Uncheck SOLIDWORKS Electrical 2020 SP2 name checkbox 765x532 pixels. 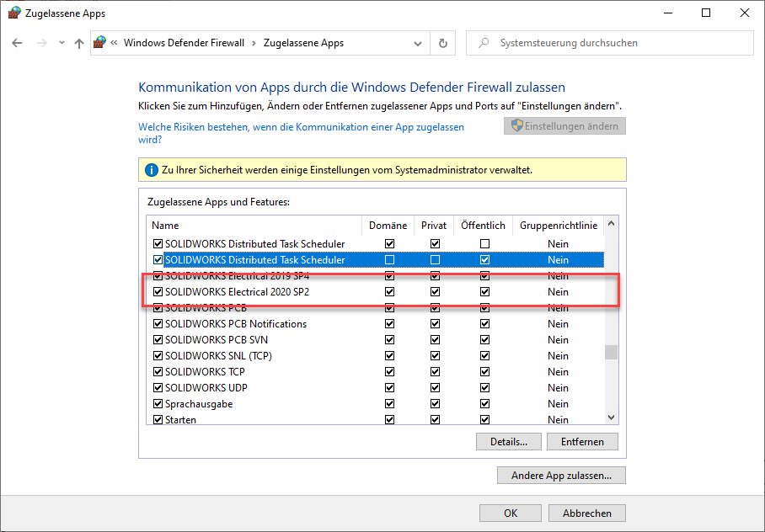click(158, 292)
